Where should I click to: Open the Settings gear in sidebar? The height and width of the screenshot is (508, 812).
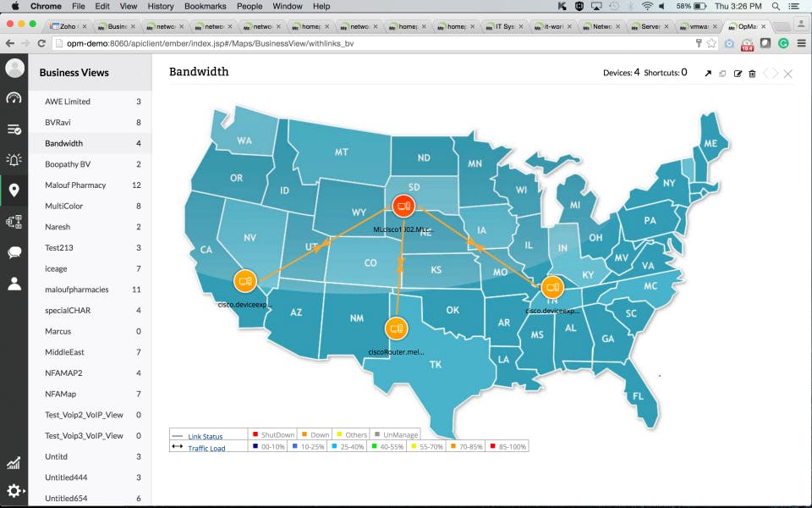[x=14, y=490]
